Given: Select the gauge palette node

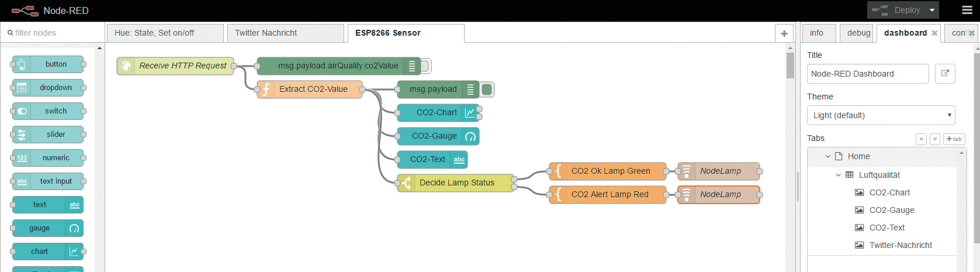Looking at the screenshot, I should tap(48, 228).
